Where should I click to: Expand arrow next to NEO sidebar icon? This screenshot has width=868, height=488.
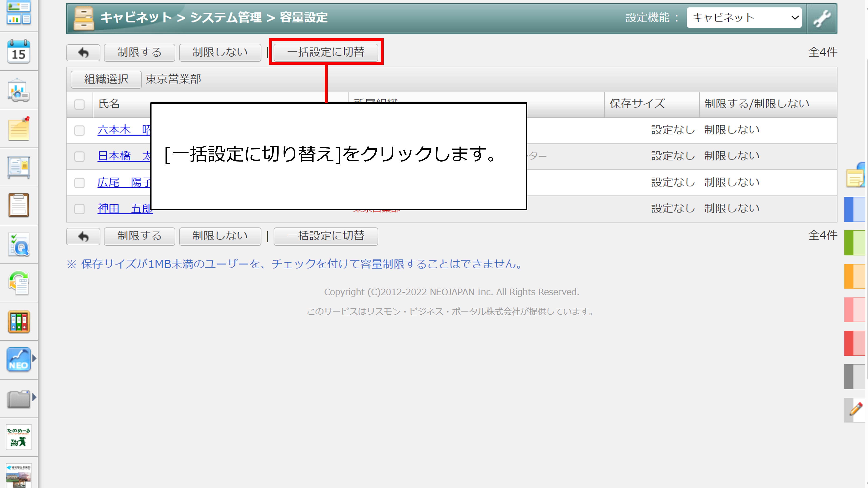click(34, 359)
